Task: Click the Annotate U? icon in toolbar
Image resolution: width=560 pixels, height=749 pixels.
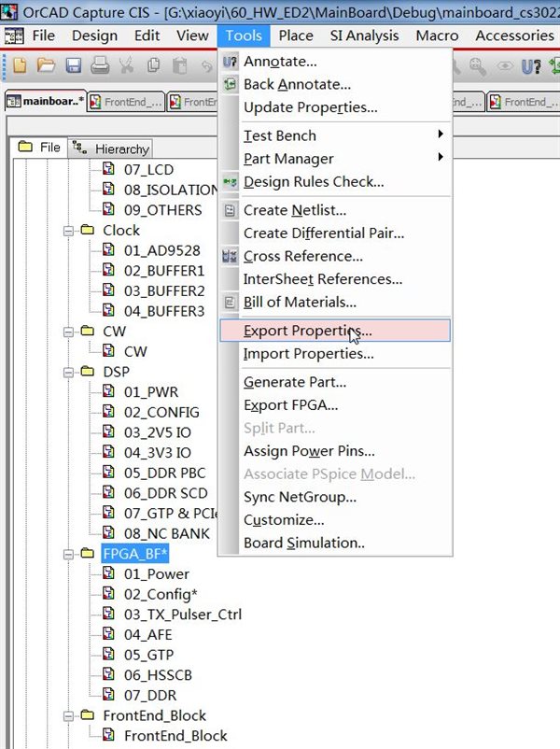Action: (531, 65)
